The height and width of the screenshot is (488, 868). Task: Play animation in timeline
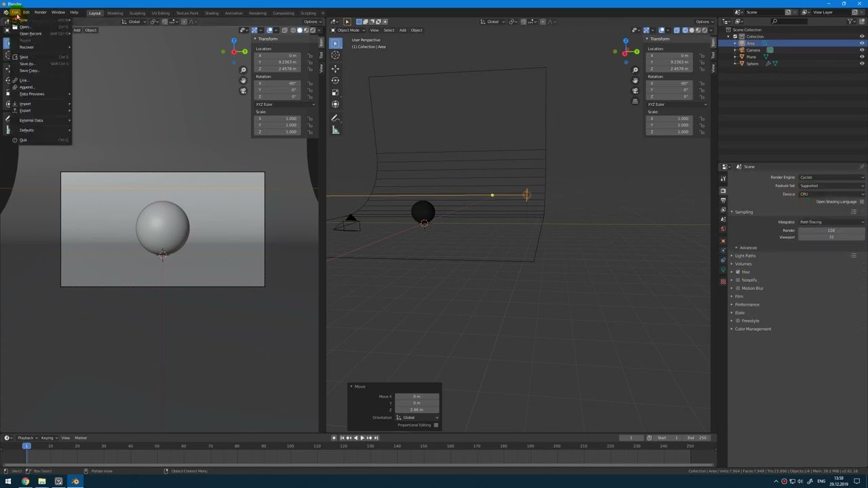click(x=362, y=438)
